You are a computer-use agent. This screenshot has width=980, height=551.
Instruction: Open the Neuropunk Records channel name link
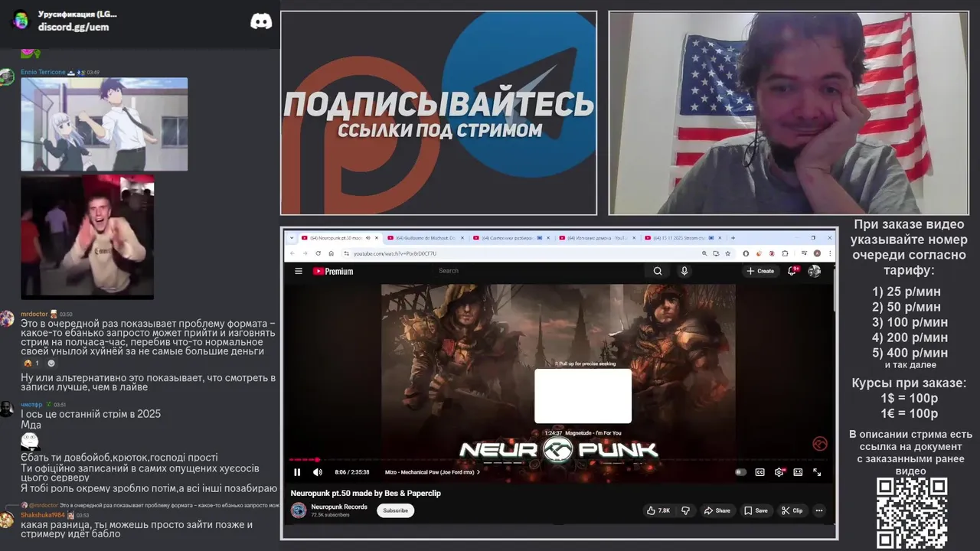click(339, 507)
